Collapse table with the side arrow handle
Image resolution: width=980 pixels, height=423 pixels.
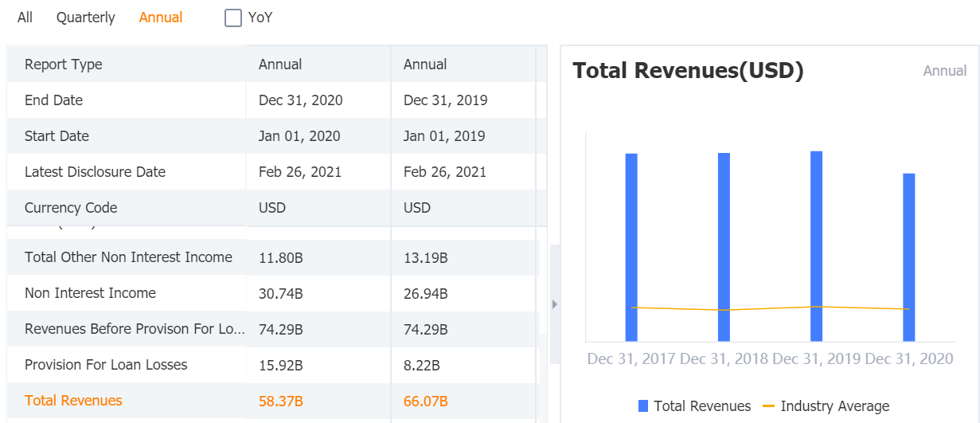(554, 304)
